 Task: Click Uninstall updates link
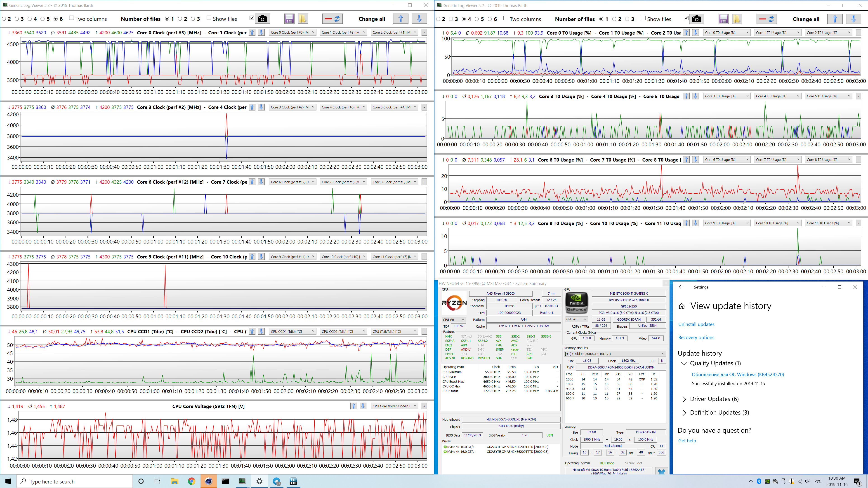pyautogui.click(x=696, y=324)
